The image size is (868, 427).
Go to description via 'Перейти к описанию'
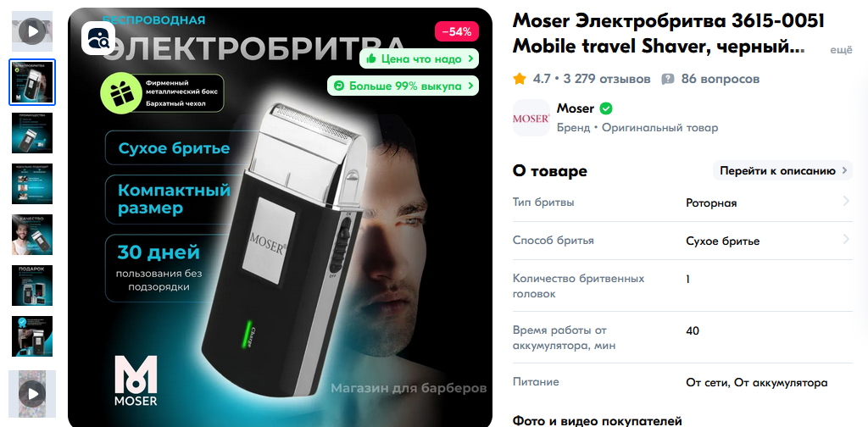pyautogui.click(x=782, y=171)
